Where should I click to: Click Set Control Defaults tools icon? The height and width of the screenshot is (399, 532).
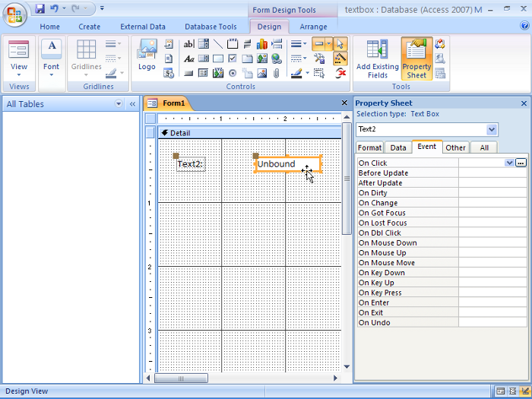click(x=319, y=59)
